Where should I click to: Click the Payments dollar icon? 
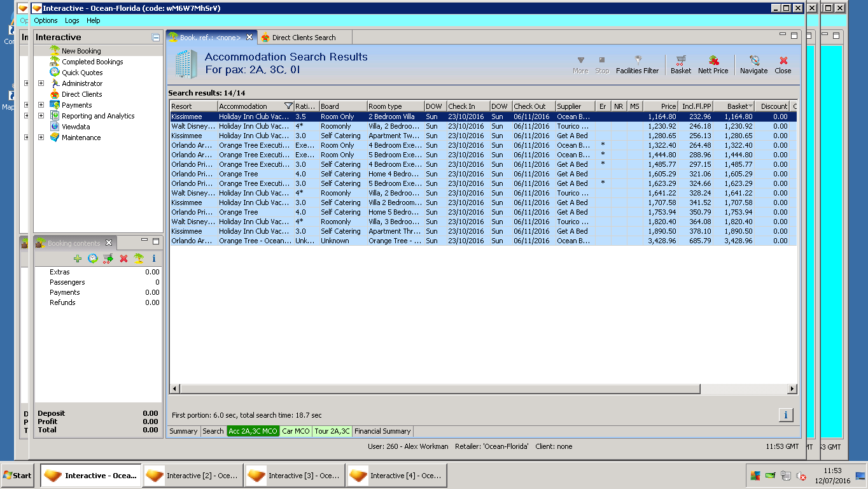[55, 105]
